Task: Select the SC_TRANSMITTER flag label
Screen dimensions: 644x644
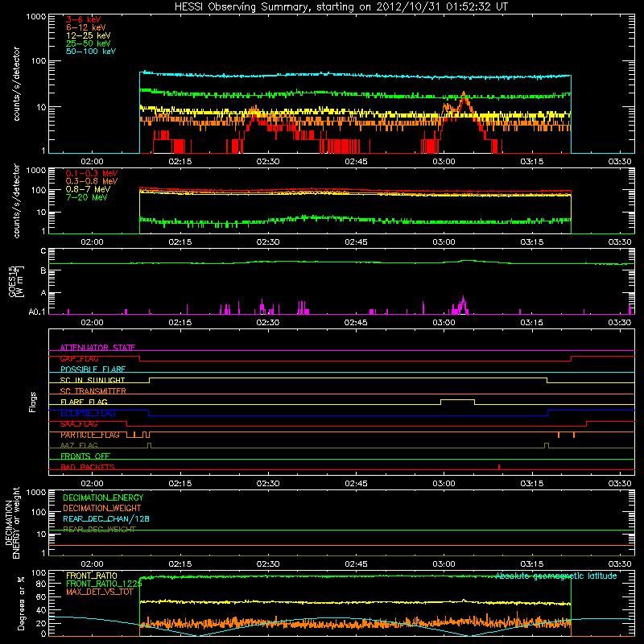Action: [93, 391]
